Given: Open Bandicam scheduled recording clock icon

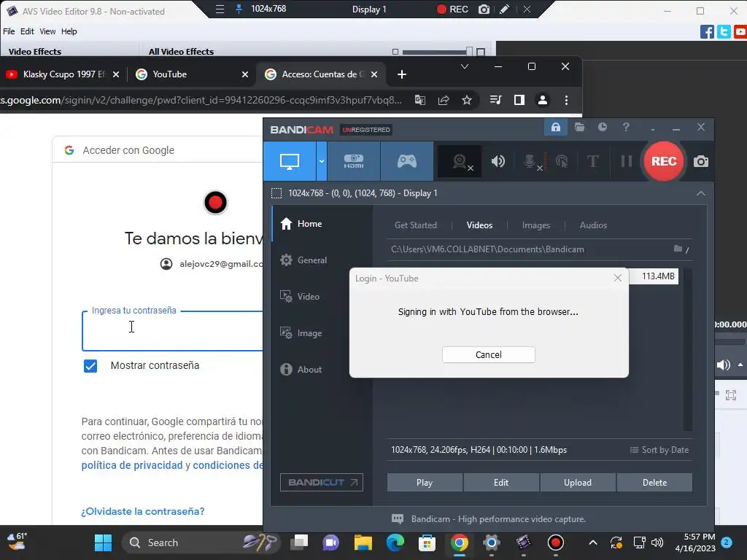Looking at the screenshot, I should [603, 127].
